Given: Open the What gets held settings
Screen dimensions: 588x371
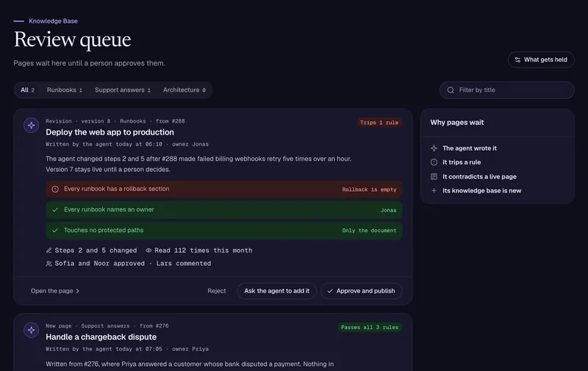Looking at the screenshot, I should 541,60.
